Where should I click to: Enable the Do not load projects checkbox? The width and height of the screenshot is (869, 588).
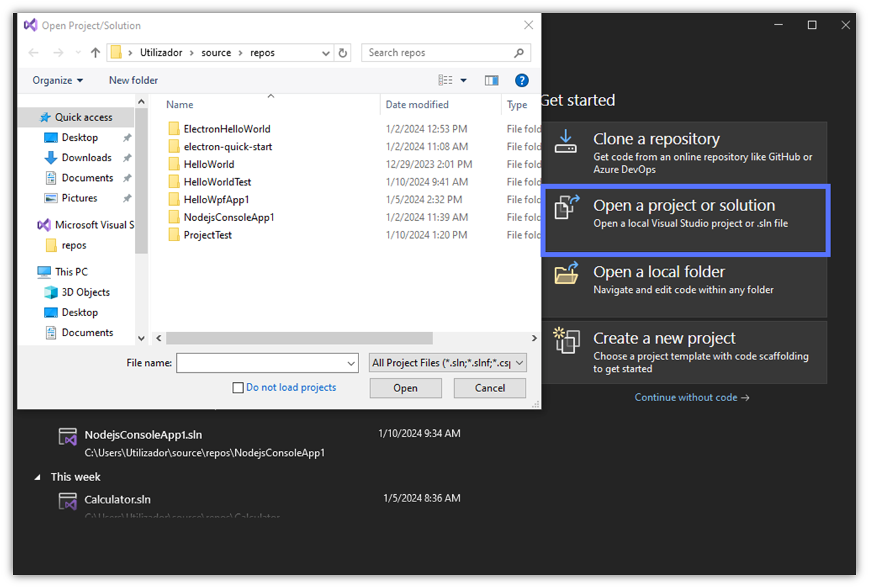pyautogui.click(x=238, y=387)
